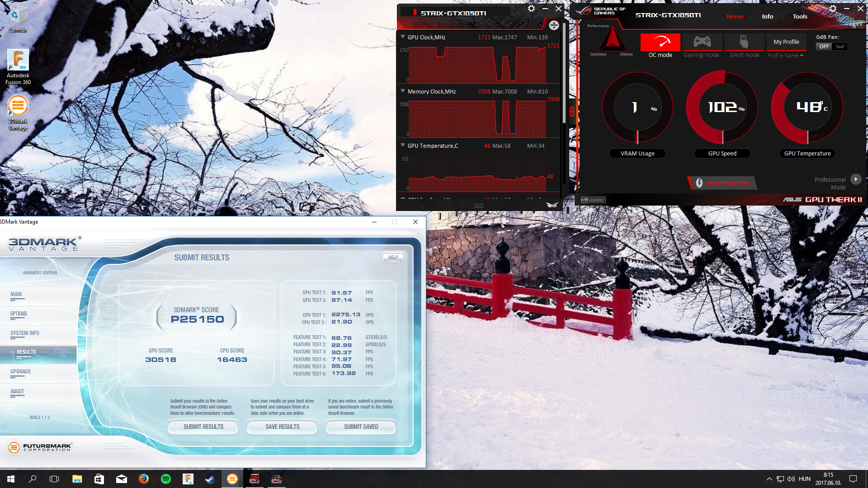The height and width of the screenshot is (488, 868).
Task: Open Mail app from taskbar
Action: [x=121, y=479]
